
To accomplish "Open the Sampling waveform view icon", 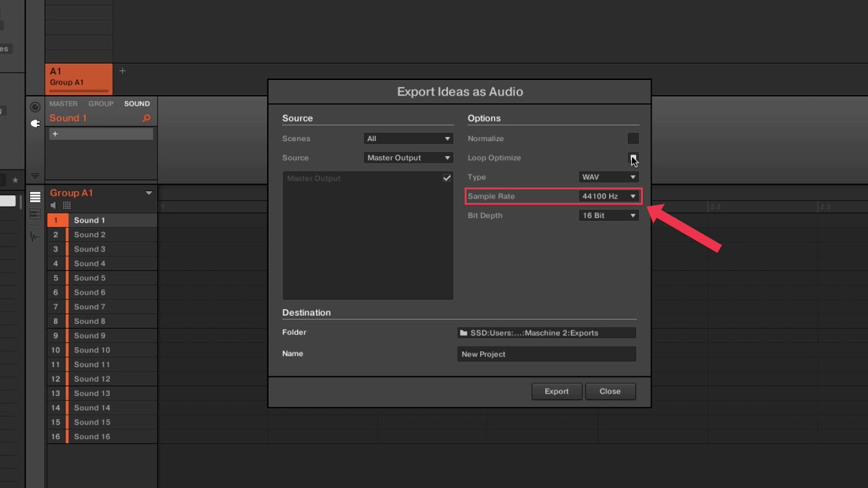I will click(x=35, y=236).
